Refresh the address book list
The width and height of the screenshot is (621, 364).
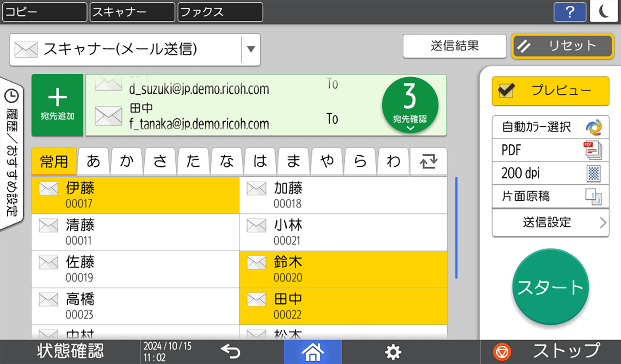[x=428, y=161]
